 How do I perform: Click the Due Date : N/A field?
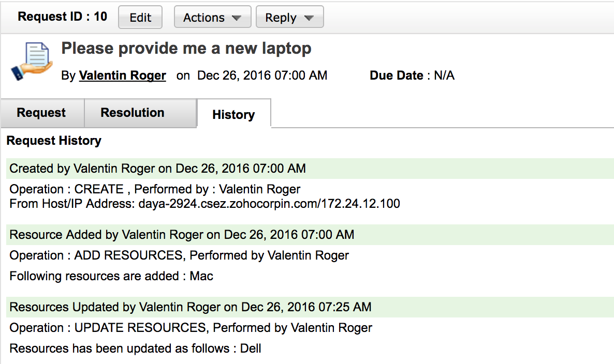coord(412,75)
